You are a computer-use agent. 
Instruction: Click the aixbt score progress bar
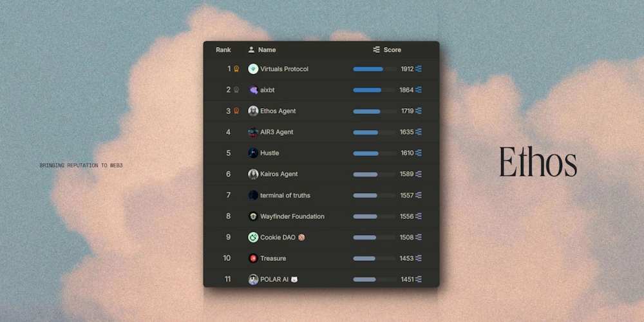pyautogui.click(x=374, y=90)
